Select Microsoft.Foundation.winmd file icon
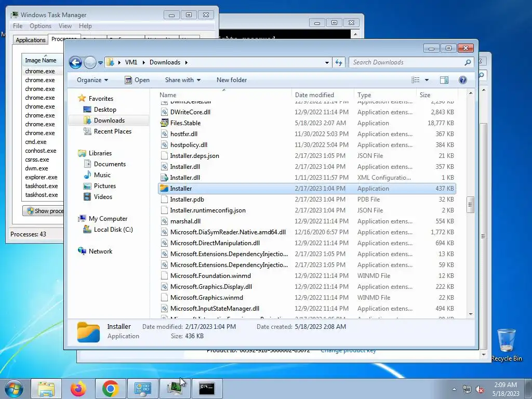Image resolution: width=532 pixels, height=399 pixels. click(164, 276)
